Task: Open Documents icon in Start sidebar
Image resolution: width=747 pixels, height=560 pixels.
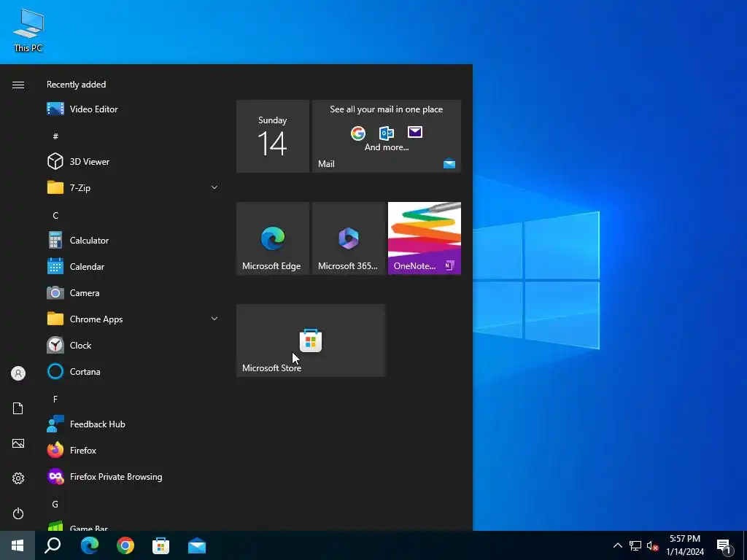Action: 18,408
